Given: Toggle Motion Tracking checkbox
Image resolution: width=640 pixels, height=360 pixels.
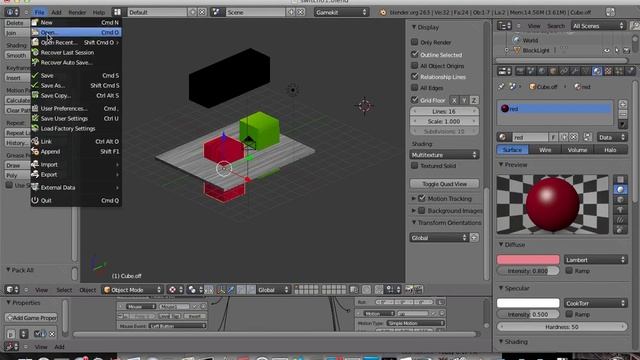Looking at the screenshot, I should click(422, 198).
